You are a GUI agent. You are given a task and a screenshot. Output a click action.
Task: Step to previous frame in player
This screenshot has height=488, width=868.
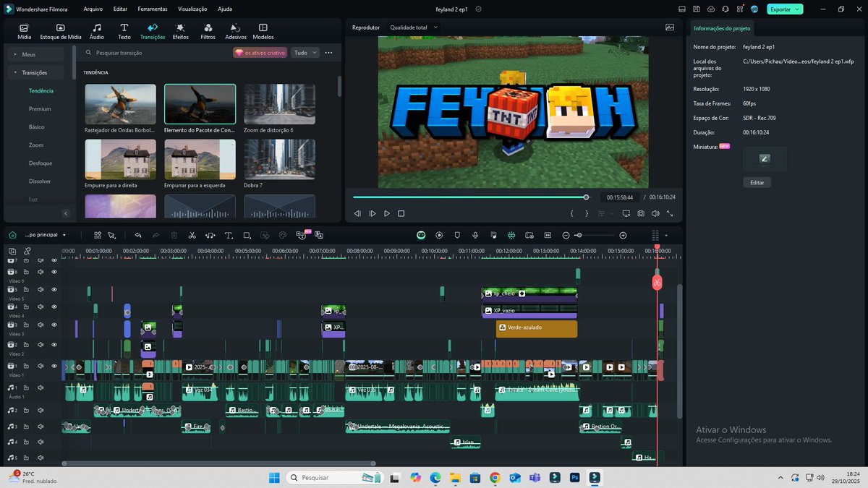coord(357,213)
